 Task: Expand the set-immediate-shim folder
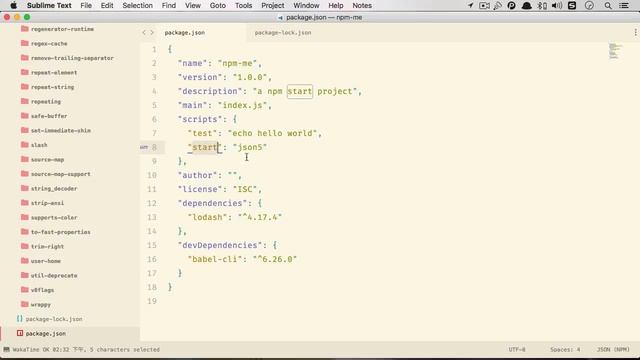(61, 130)
